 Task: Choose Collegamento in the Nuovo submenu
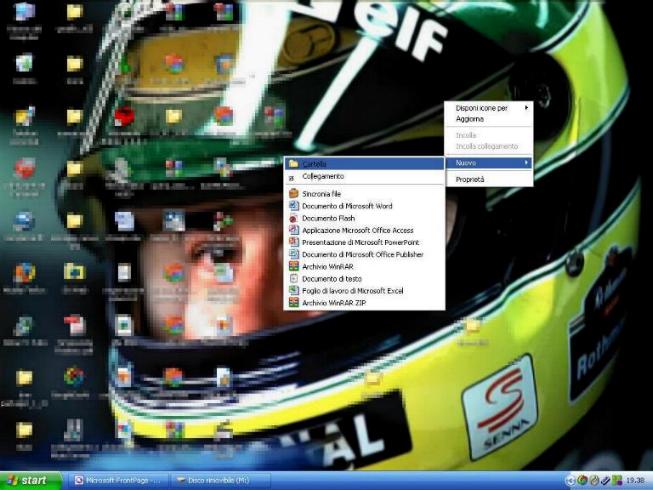(364, 177)
